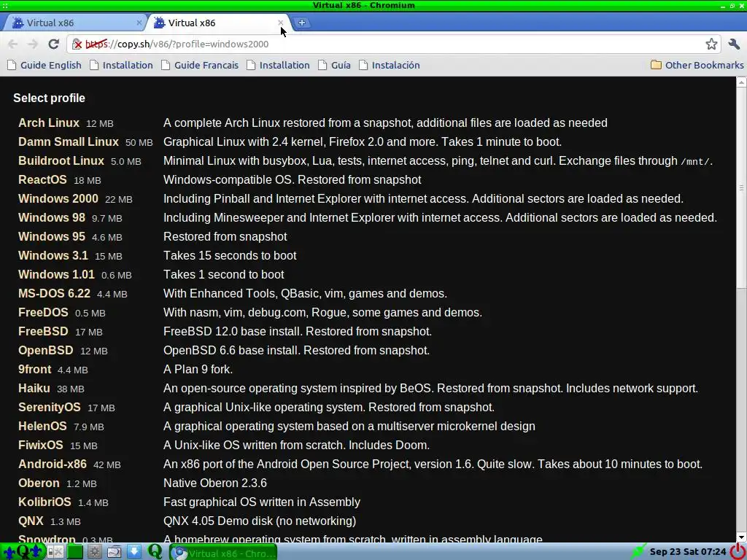The width and height of the screenshot is (747, 560).
Task: Open the first Installation bookmark
Action: tap(122, 65)
